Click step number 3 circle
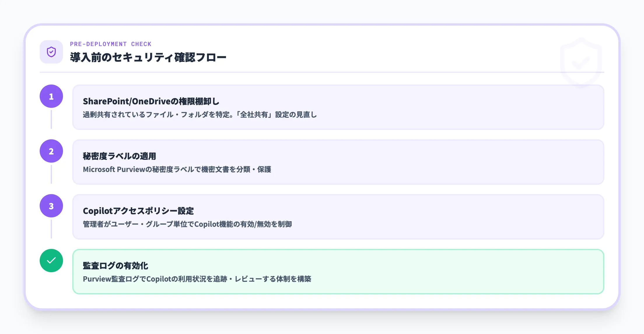Screen dimensions: 644x334 tap(51, 205)
